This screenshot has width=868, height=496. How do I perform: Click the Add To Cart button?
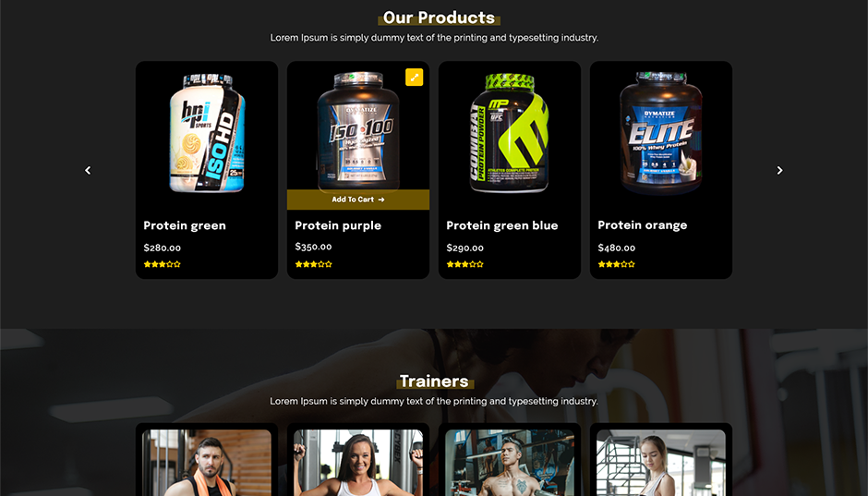point(358,200)
